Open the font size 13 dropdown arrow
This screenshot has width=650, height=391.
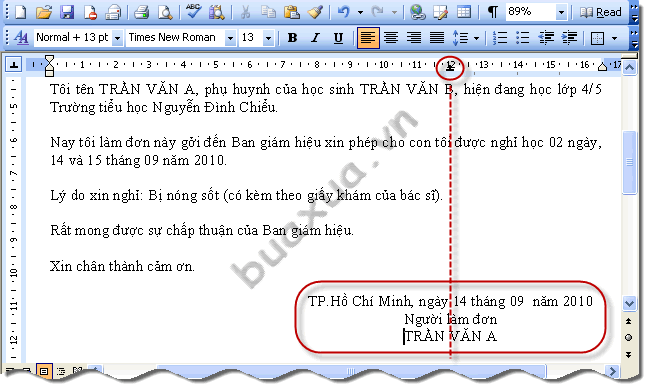click(269, 38)
